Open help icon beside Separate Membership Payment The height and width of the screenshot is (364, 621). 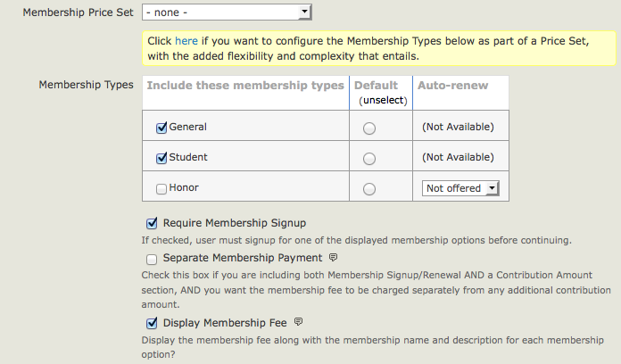tap(334, 258)
